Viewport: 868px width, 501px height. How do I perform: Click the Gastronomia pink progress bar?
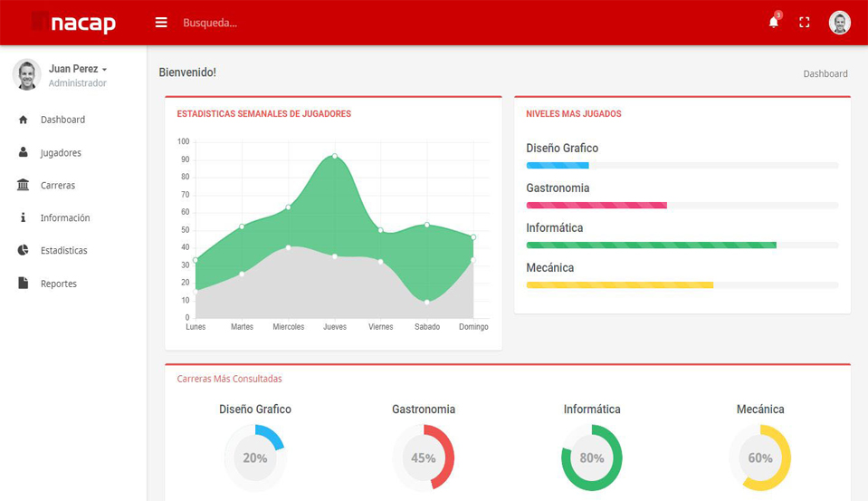[596, 206]
